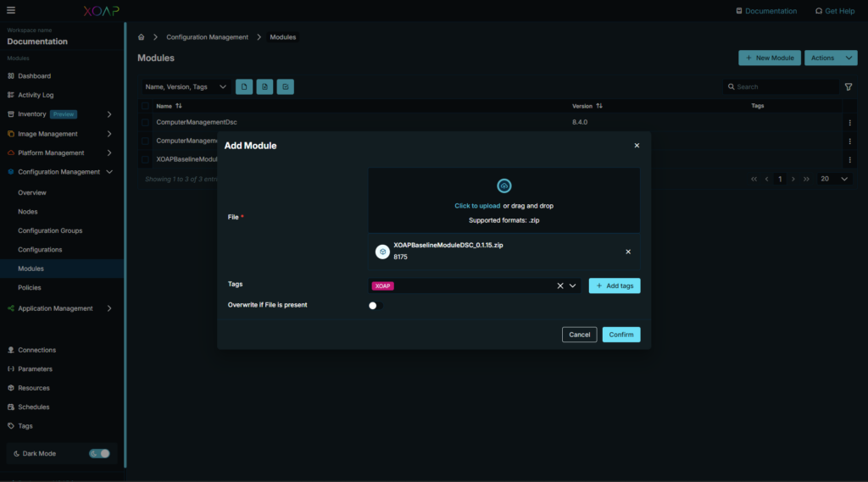Check the ComputerManagementDsc row checkbox

pos(146,122)
